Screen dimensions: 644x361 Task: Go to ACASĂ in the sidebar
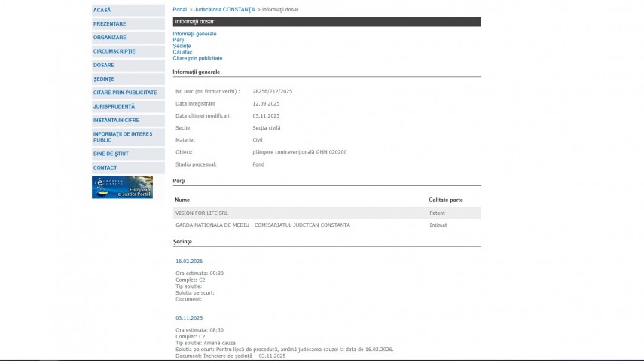(102, 10)
